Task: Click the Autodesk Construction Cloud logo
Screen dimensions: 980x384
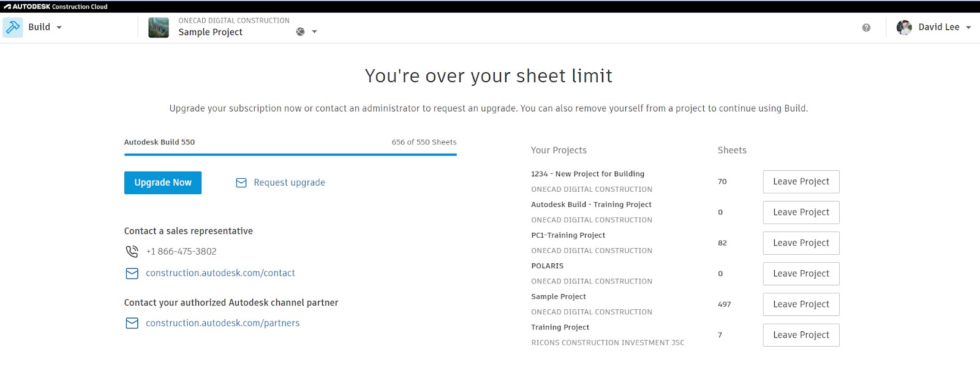Action: pyautogui.click(x=56, y=7)
